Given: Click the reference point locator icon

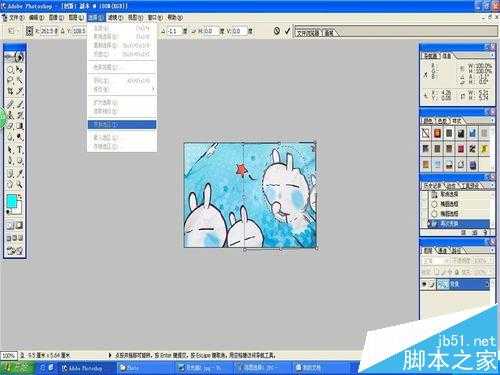Looking at the screenshot, I should coord(29,31).
